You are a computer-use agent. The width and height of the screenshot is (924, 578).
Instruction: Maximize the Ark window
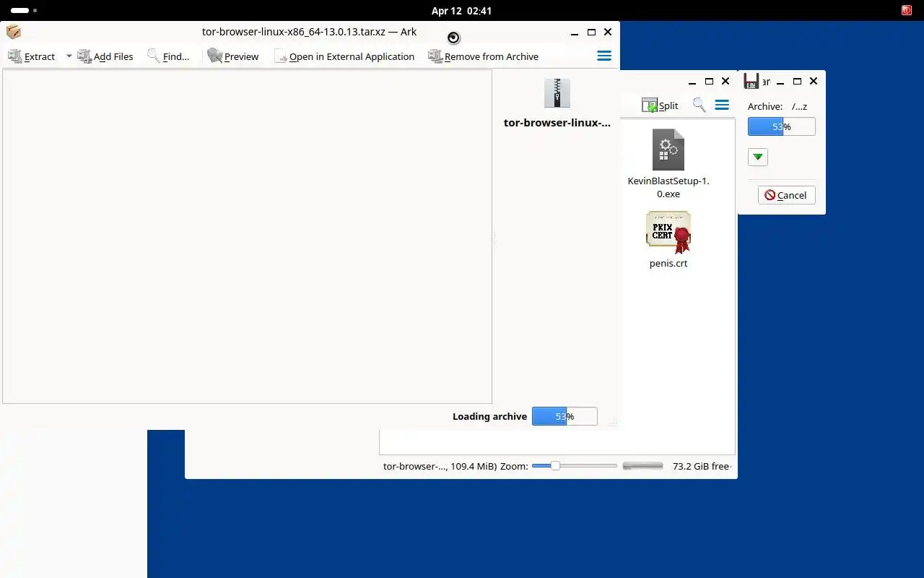point(591,32)
